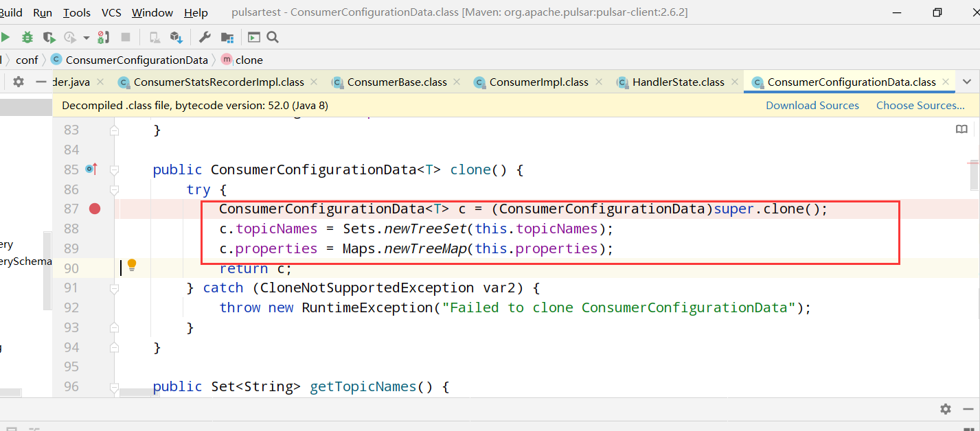This screenshot has height=431, width=980.
Task: Start the Debug bug icon
Action: pyautogui.click(x=27, y=37)
